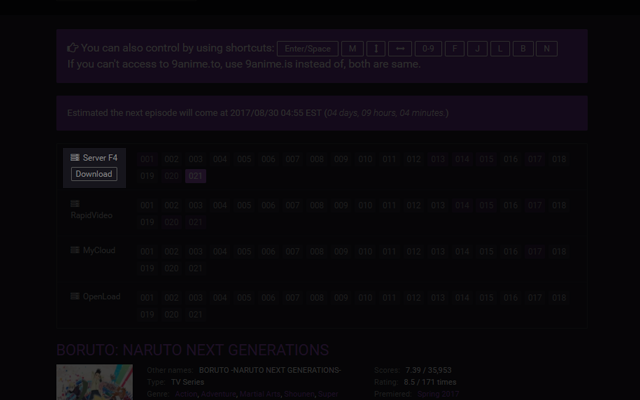This screenshot has width=640, height=400.
Task: Open episode 017 on RapidVideo
Action: pyautogui.click(x=535, y=205)
